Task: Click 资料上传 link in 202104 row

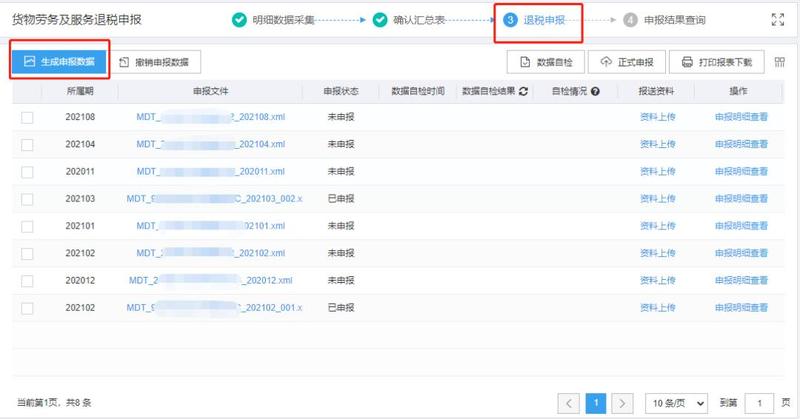Action: tap(657, 144)
